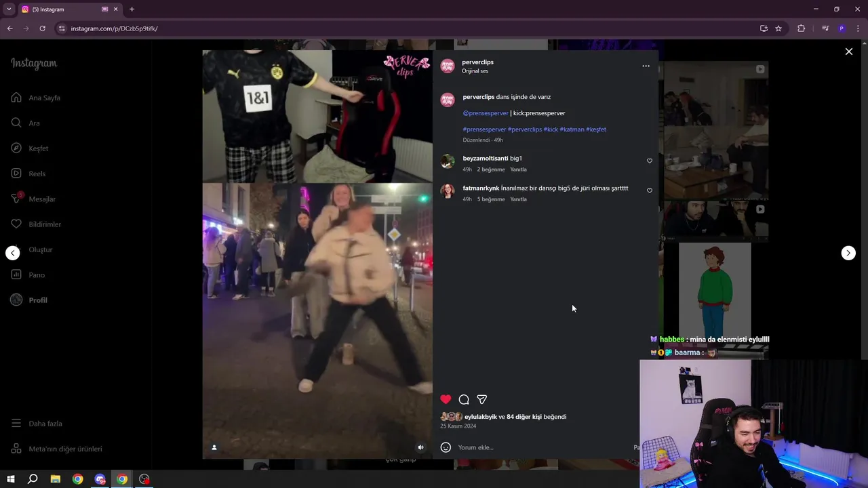Open Daha fazla menu
The image size is (868, 488).
[x=36, y=424]
